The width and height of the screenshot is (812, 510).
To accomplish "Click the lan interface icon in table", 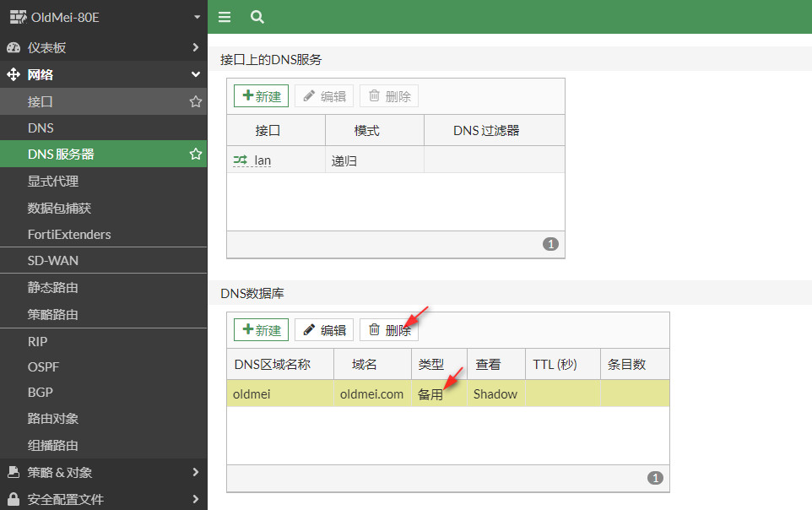I will 241,160.
